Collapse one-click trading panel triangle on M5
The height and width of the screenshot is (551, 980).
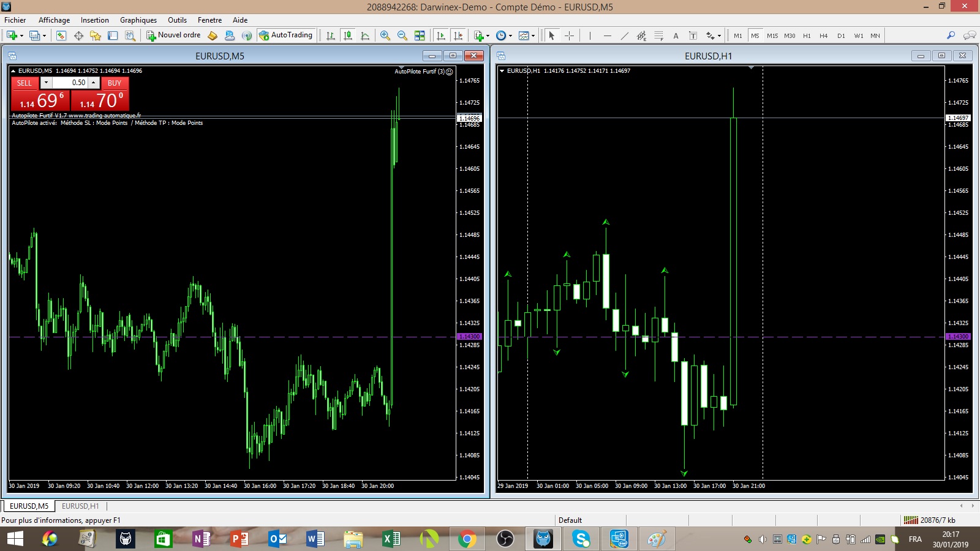[13, 71]
